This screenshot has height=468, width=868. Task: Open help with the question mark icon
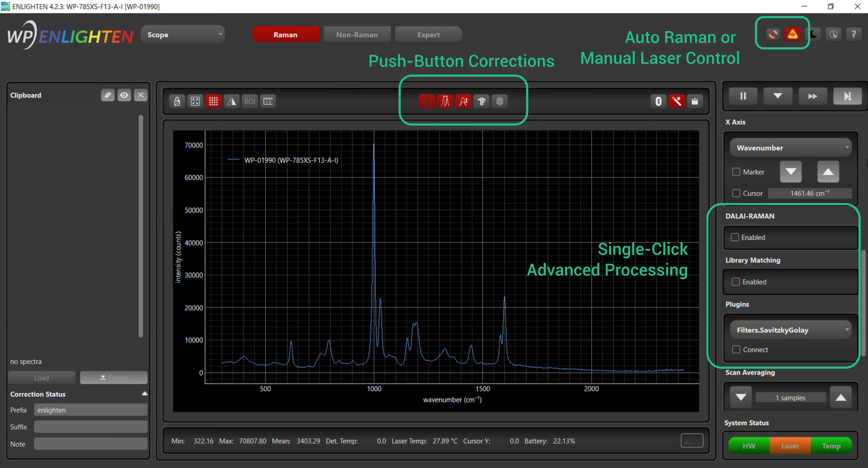[x=854, y=34]
